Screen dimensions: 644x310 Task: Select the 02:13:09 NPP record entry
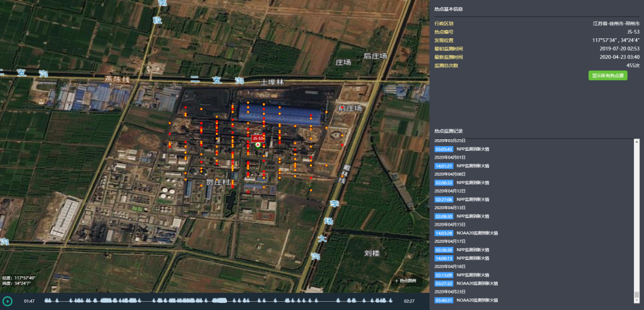coord(443,275)
